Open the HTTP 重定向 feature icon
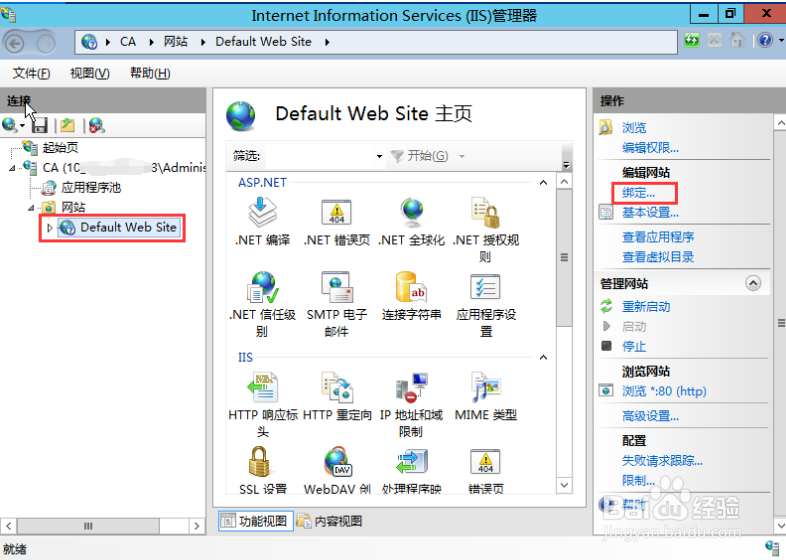The height and width of the screenshot is (560, 786). [336, 387]
